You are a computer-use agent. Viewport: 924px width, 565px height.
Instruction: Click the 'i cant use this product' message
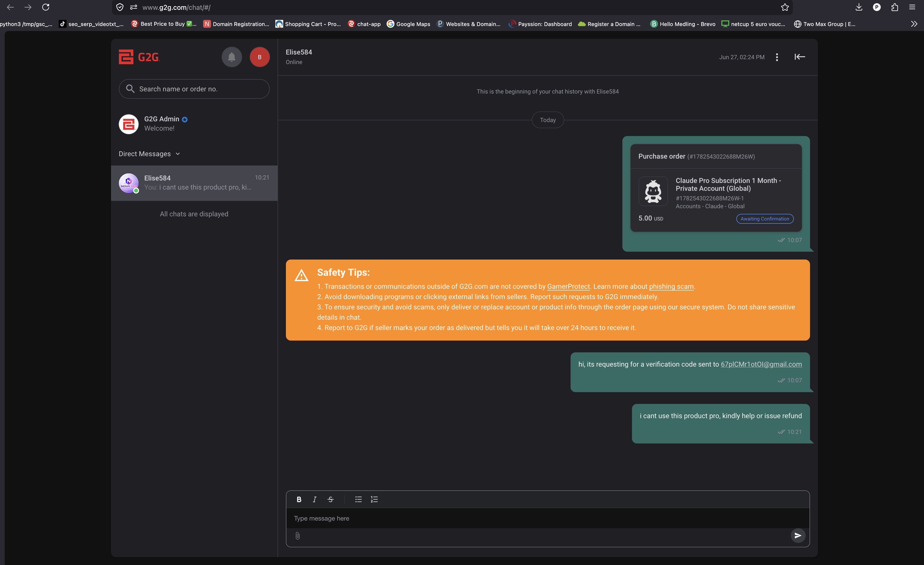720,424
